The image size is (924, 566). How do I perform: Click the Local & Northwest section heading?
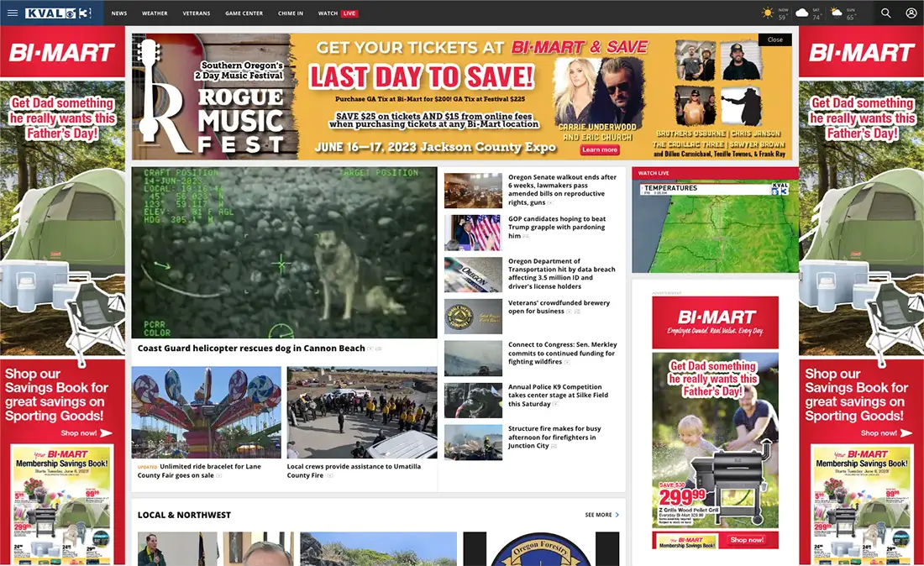click(184, 515)
